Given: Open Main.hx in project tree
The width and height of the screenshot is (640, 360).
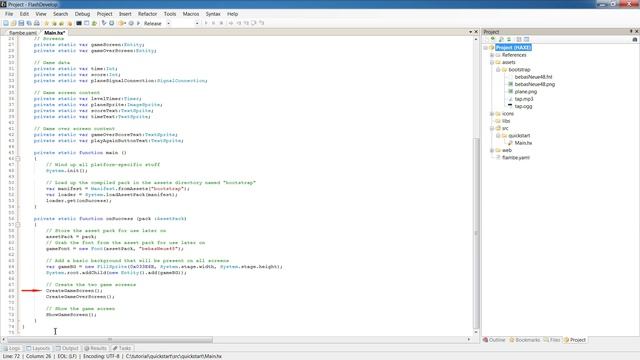Looking at the screenshot, I should click(x=523, y=143).
